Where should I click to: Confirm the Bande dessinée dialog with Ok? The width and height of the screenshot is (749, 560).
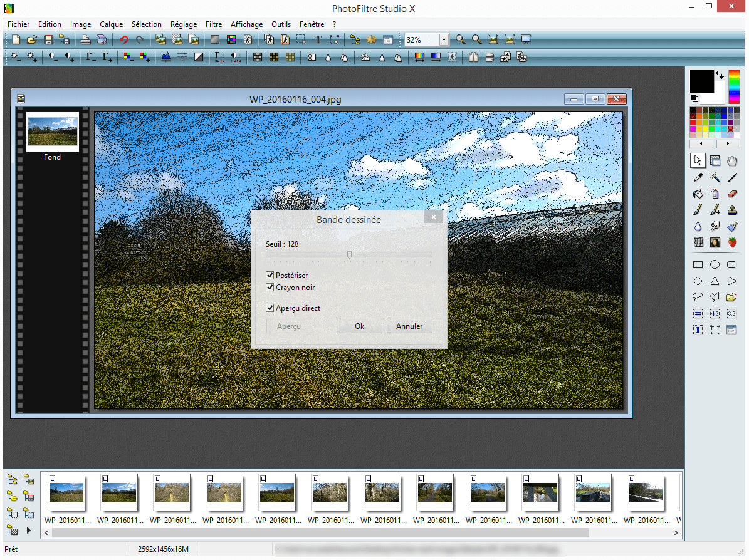point(359,326)
